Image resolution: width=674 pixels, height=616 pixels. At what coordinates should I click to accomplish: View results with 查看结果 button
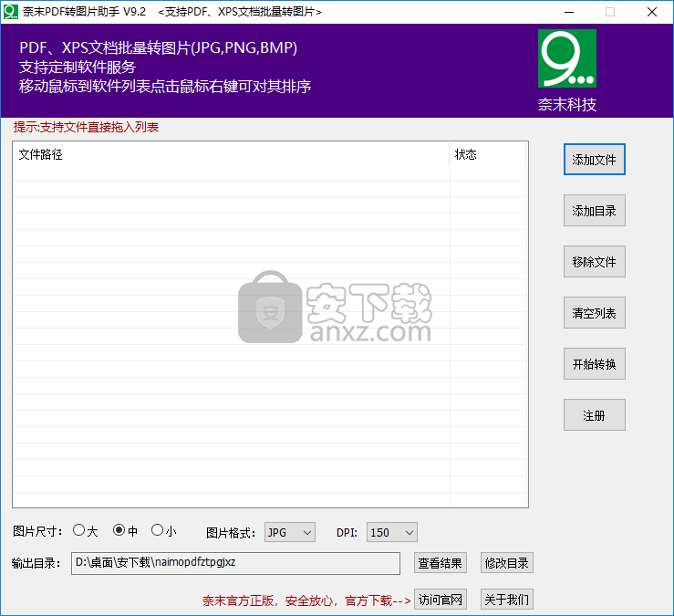441,563
